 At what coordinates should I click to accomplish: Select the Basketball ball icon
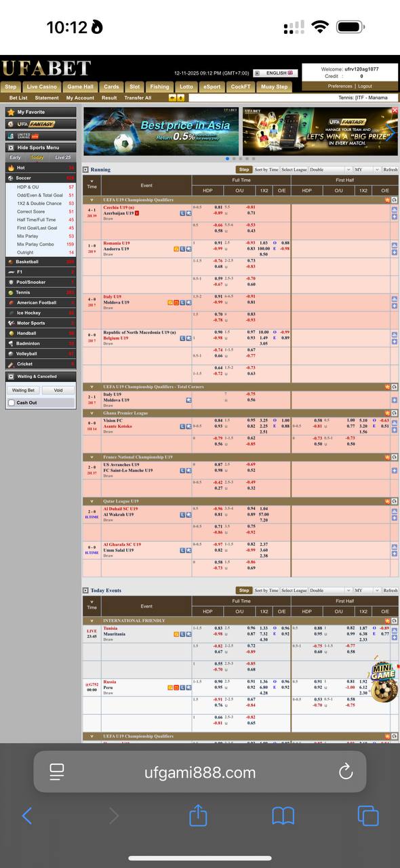10,262
